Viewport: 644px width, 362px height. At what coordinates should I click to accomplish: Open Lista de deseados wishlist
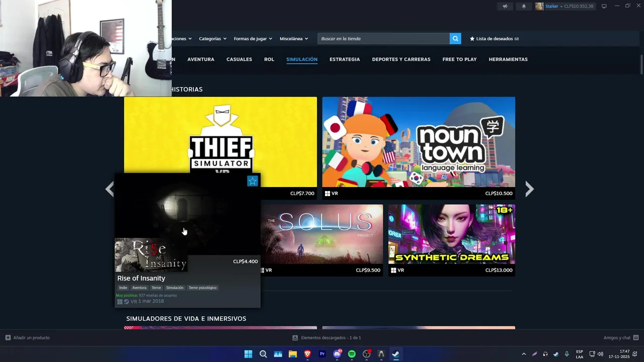pyautogui.click(x=494, y=39)
